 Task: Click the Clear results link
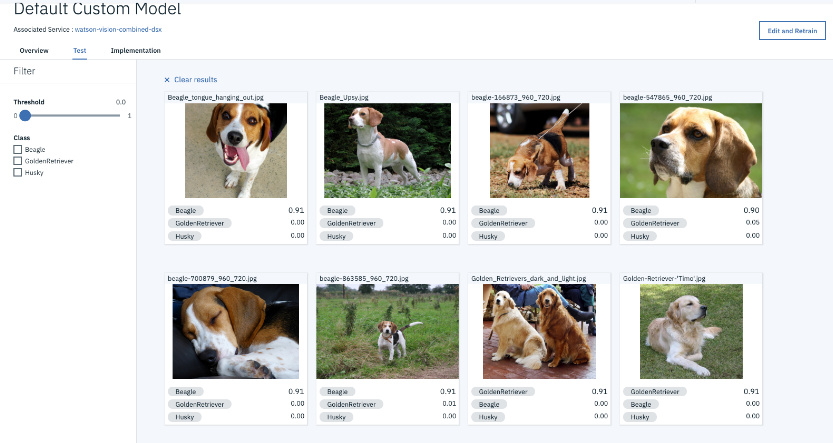coord(196,80)
